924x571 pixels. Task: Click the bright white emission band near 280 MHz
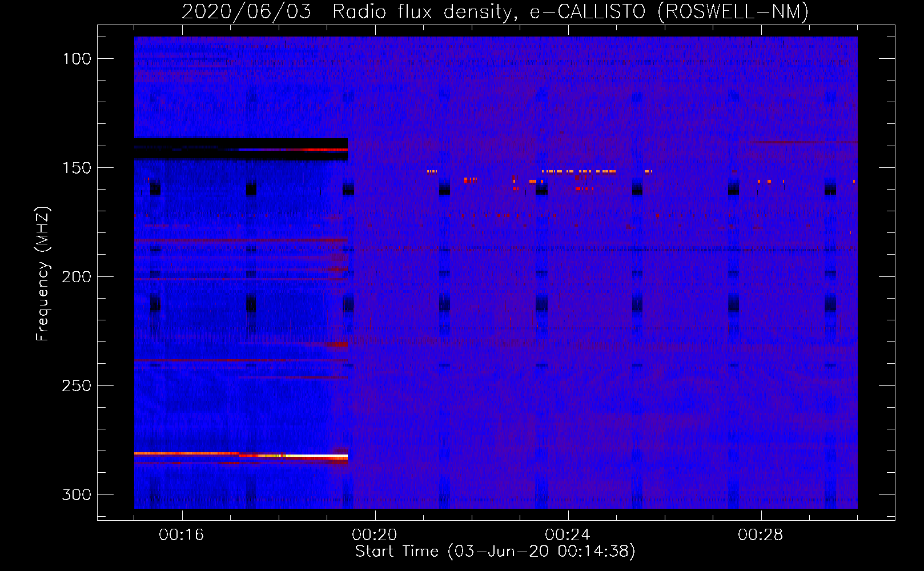(316, 456)
